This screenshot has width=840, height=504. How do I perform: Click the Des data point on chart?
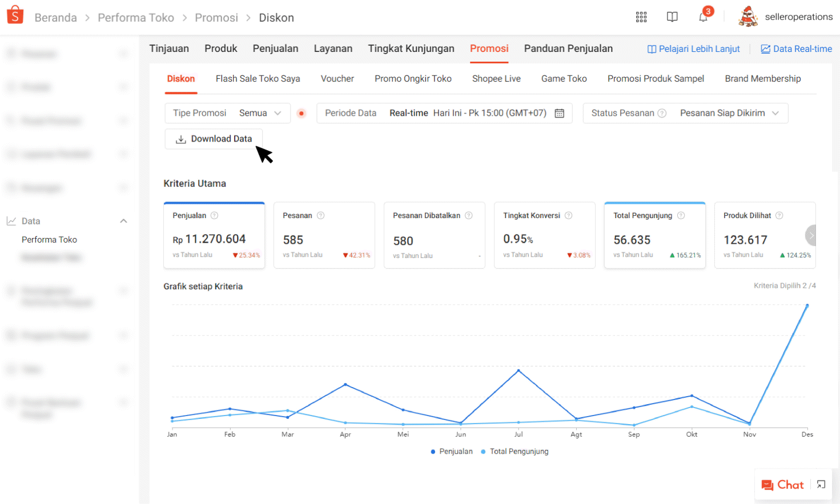[x=807, y=306]
